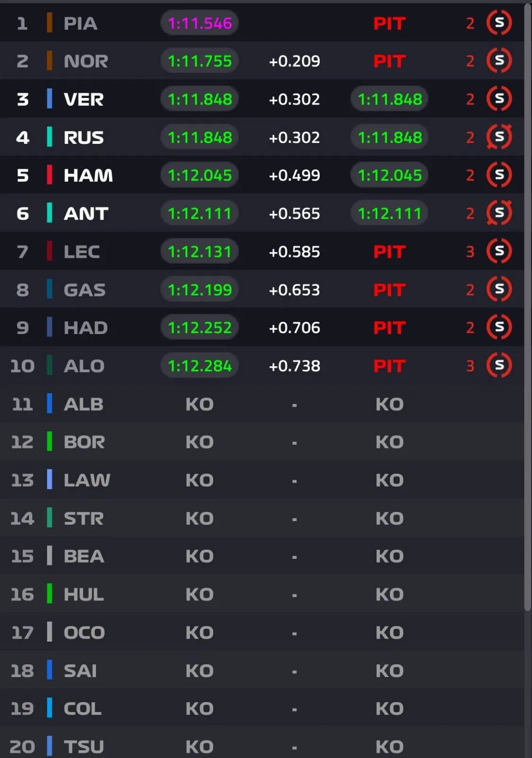Click ANT's used soft tyre icon

click(499, 213)
